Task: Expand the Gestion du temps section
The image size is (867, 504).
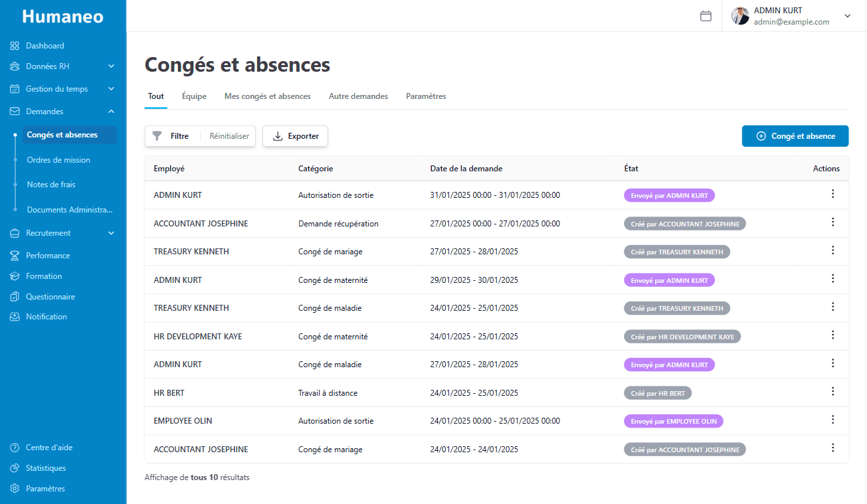Action: (x=111, y=89)
